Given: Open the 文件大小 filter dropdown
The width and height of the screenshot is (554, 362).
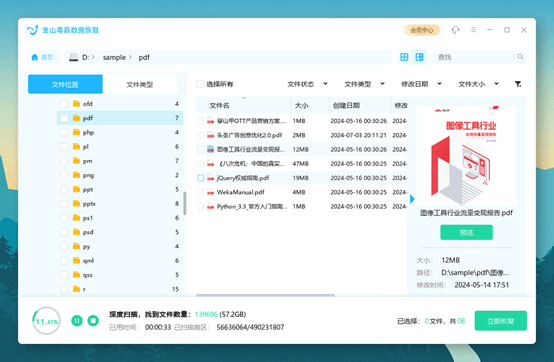Looking at the screenshot, I should (478, 84).
